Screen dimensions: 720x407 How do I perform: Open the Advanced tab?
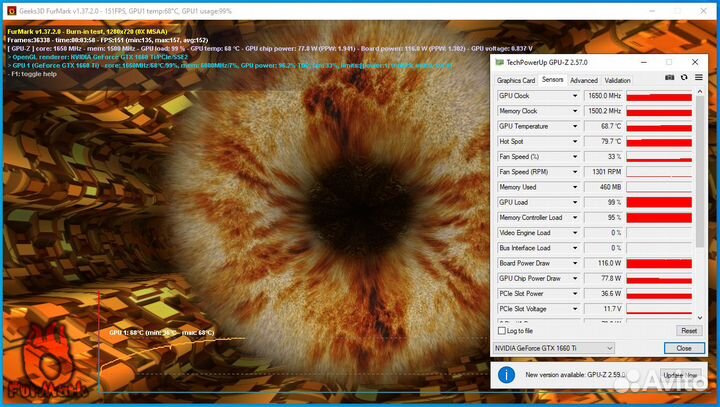[x=584, y=80]
